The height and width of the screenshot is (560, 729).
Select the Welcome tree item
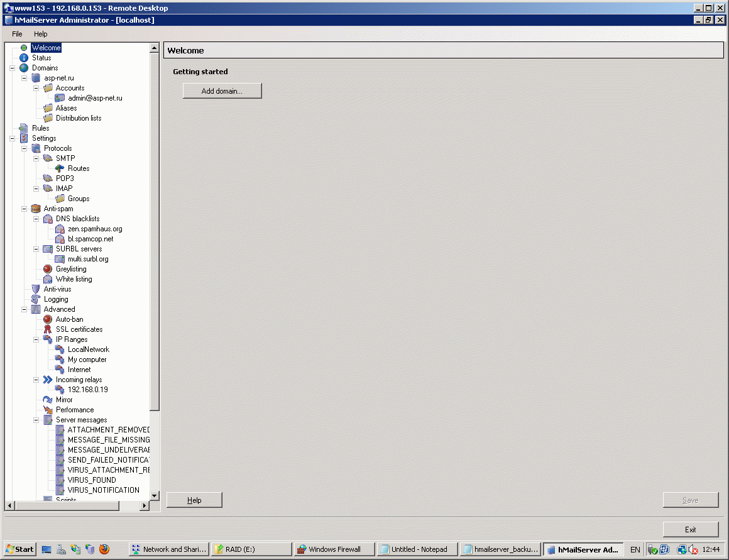[x=46, y=48]
